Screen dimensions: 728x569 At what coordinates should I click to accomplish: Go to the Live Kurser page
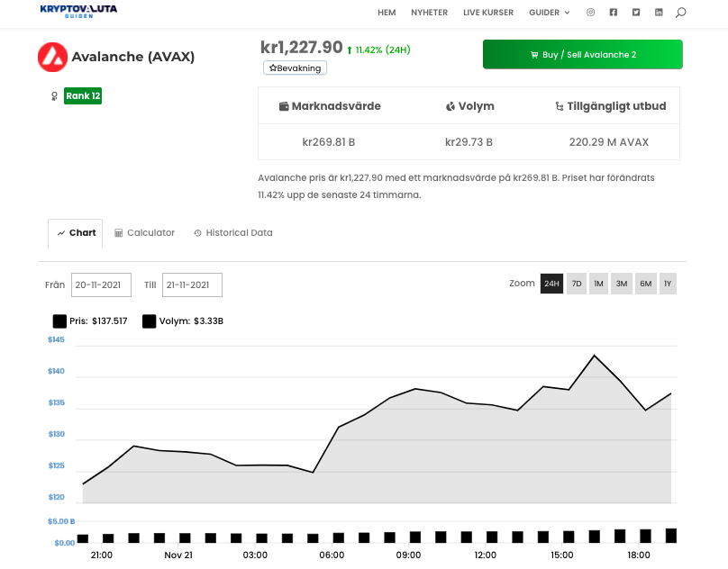click(487, 13)
